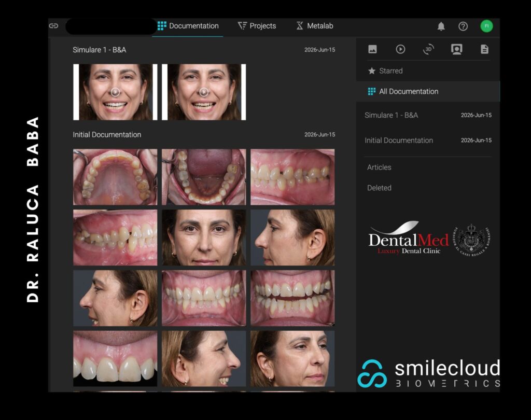Open frontal neutral face portrait thumbnail
This screenshot has width=531, height=420.
coord(204,237)
